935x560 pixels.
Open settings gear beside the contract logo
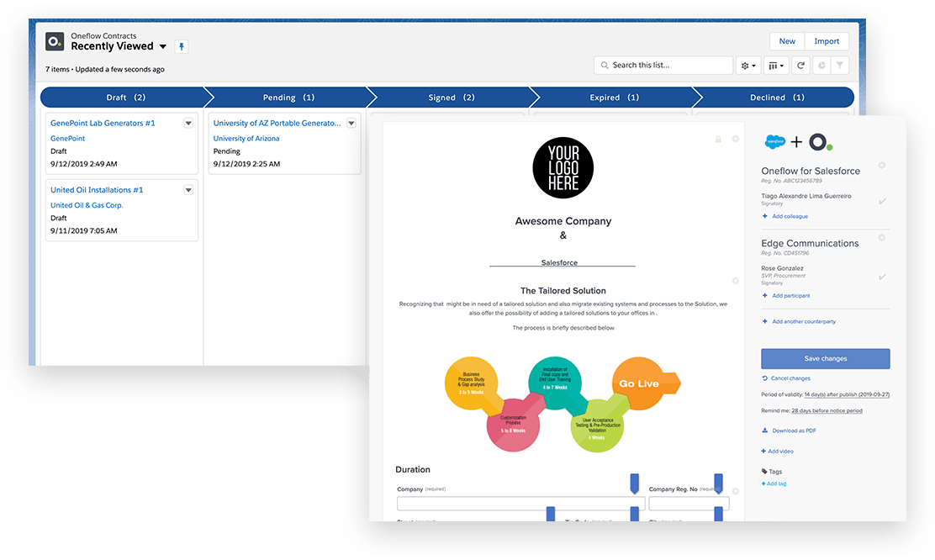[735, 139]
